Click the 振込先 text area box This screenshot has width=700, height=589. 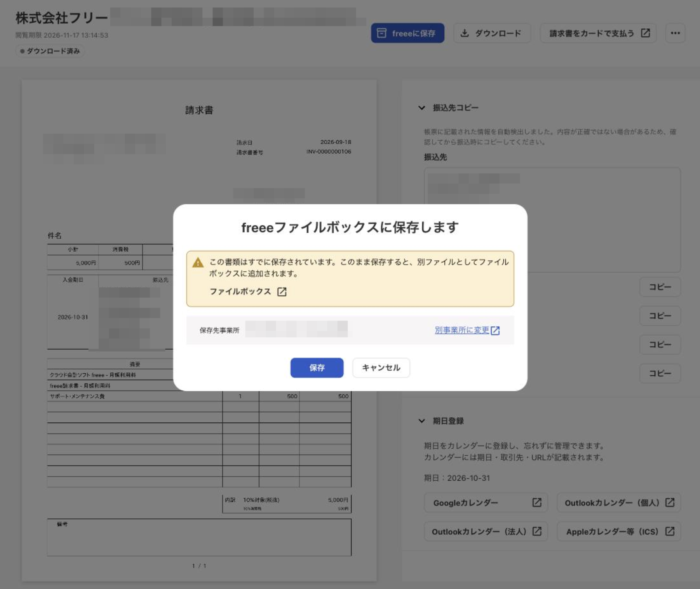pos(552,220)
